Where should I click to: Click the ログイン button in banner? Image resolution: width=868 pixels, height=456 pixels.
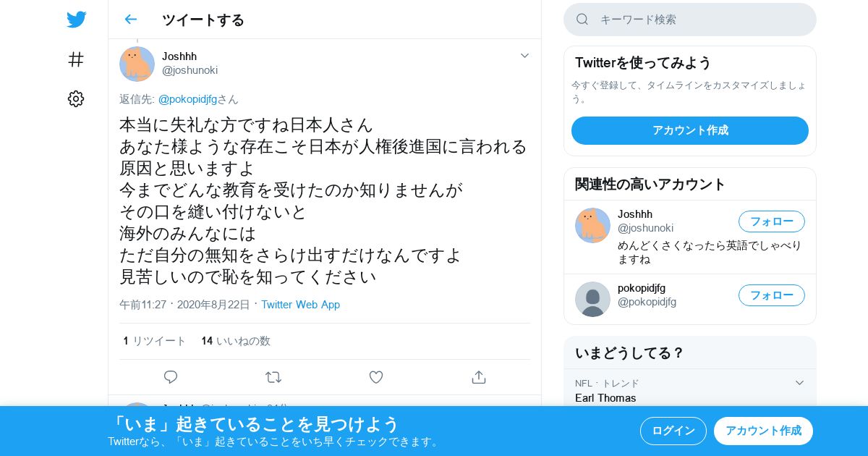click(673, 431)
